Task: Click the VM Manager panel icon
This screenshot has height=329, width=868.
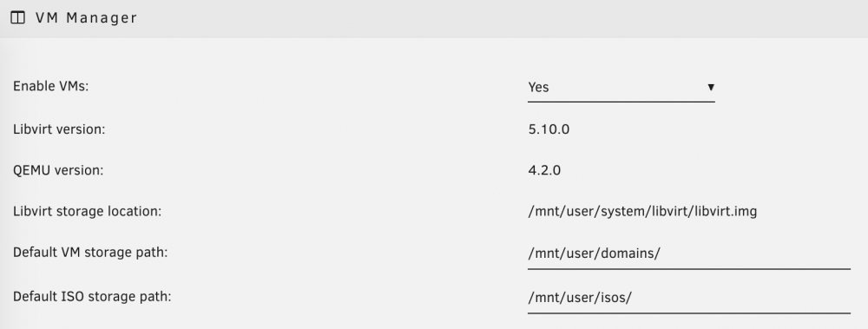Action: 17,17
